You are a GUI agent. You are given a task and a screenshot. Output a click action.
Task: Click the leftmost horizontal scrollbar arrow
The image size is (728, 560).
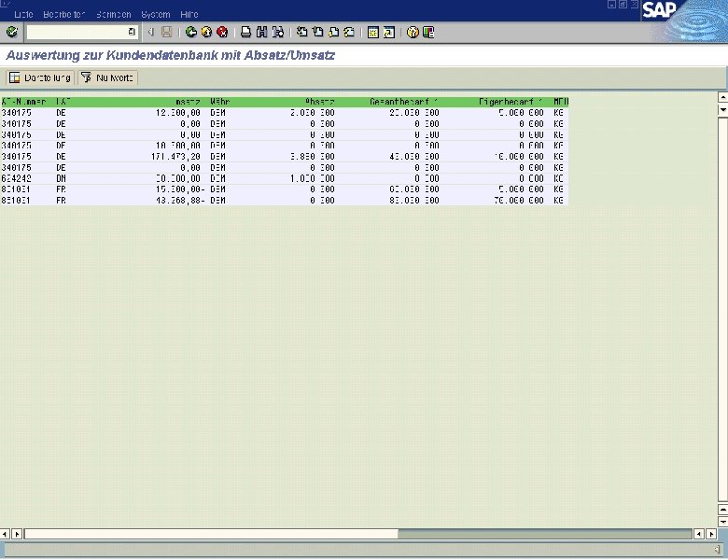tap(5, 534)
